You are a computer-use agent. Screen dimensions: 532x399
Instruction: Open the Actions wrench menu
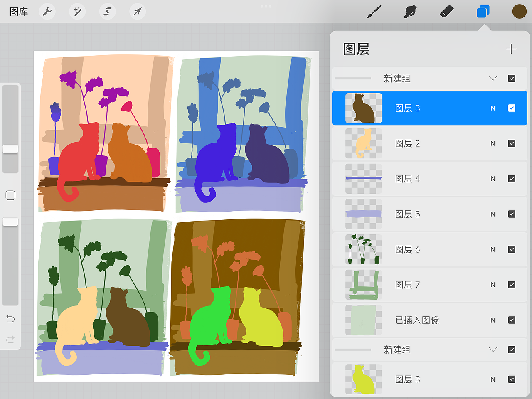47,12
